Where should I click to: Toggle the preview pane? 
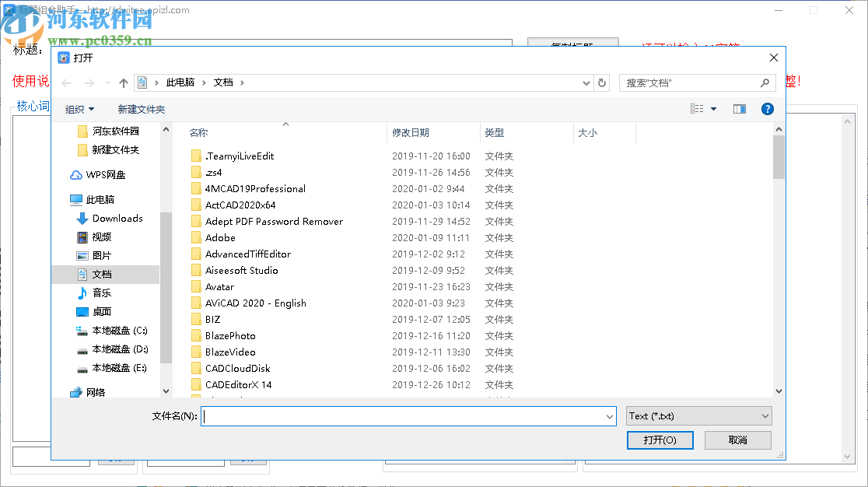click(x=739, y=108)
